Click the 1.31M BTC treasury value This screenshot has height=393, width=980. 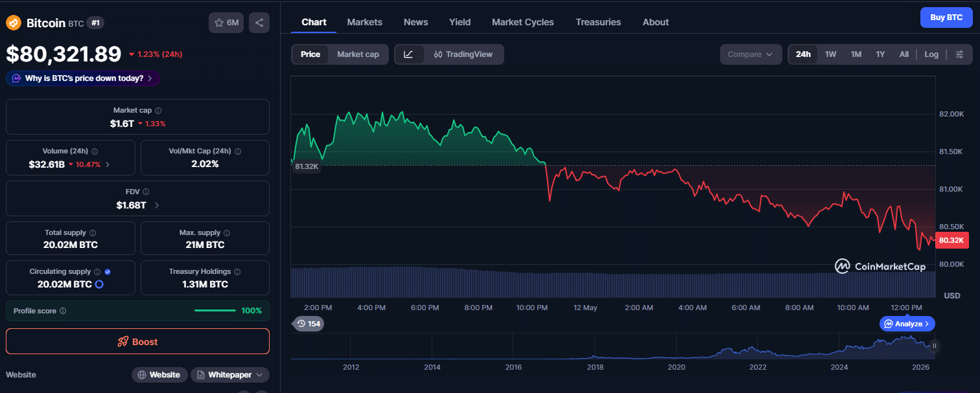(x=205, y=284)
